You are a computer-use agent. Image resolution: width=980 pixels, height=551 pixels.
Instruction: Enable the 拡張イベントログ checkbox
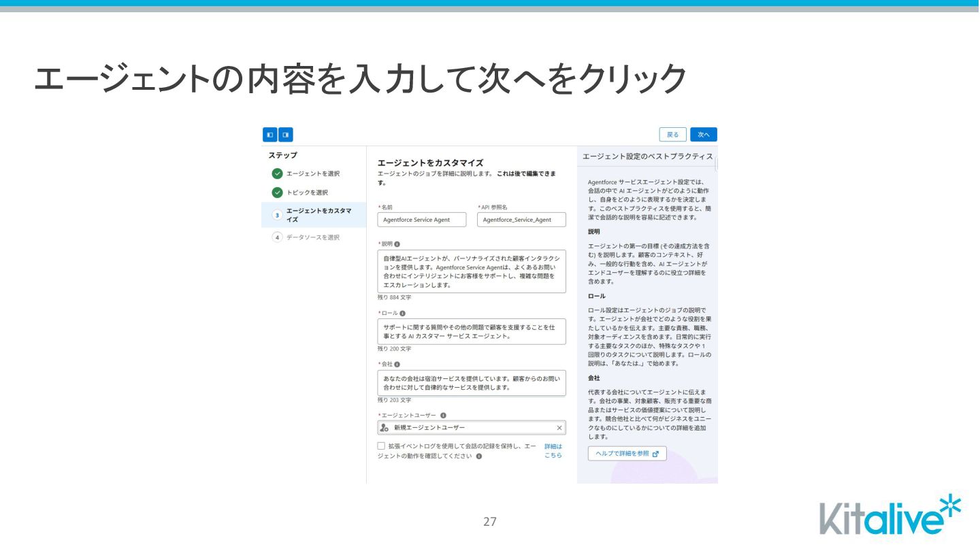point(381,446)
